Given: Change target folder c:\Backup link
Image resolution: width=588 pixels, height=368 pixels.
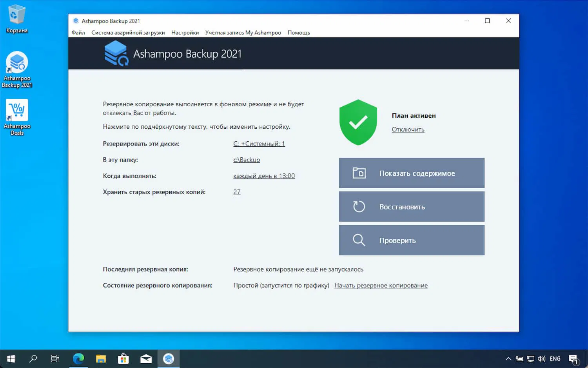Looking at the screenshot, I should point(247,160).
